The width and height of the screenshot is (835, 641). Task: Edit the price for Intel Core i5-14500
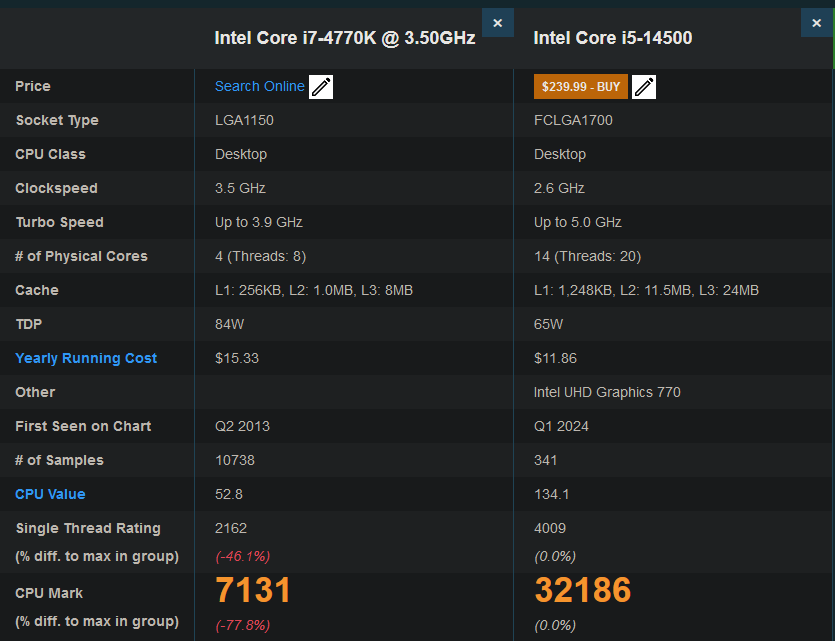pos(644,86)
